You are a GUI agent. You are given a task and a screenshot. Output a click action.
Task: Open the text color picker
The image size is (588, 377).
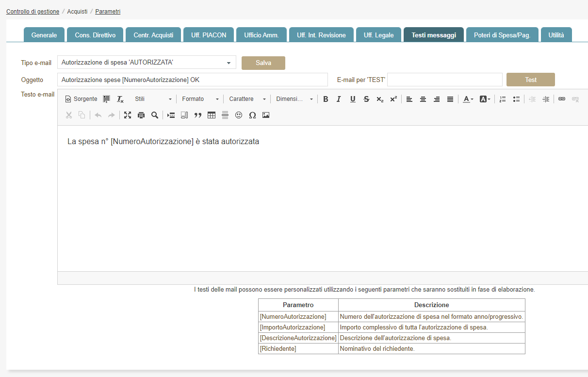[x=468, y=99]
